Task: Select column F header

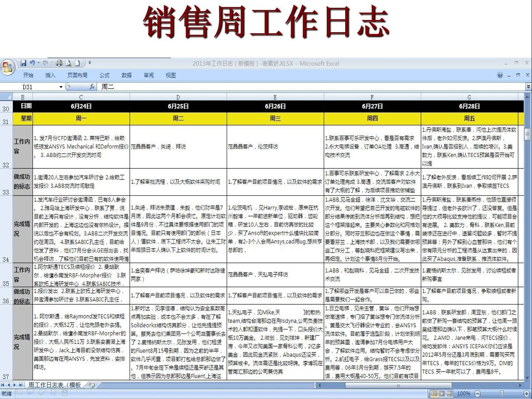Action: coord(373,97)
